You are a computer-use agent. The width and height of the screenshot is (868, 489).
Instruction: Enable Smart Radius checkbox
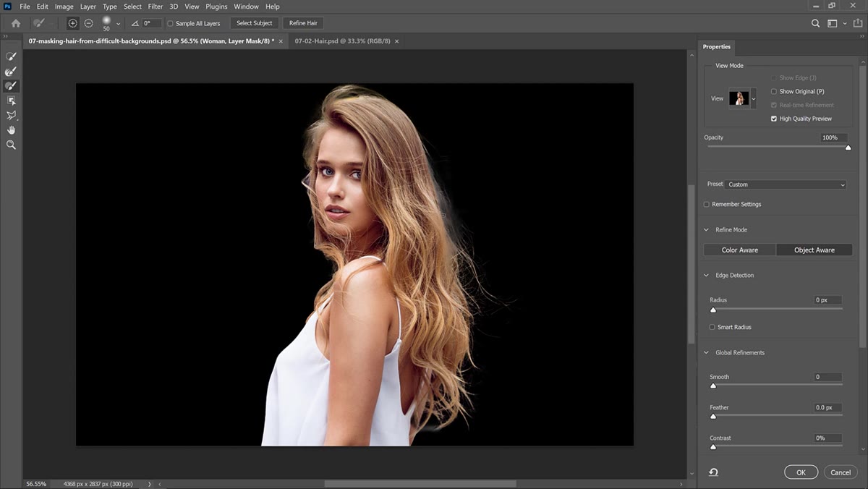coord(712,327)
